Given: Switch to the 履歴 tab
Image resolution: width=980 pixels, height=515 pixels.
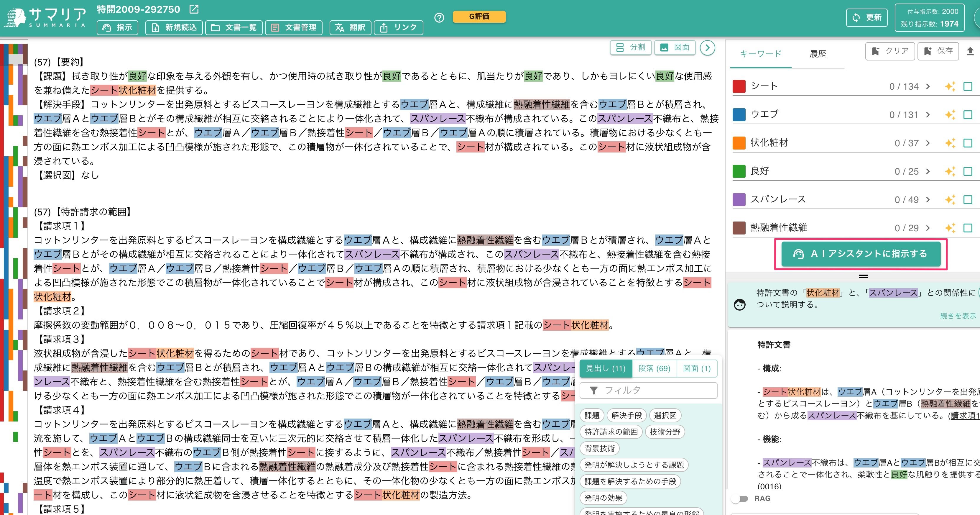Looking at the screenshot, I should [x=818, y=54].
